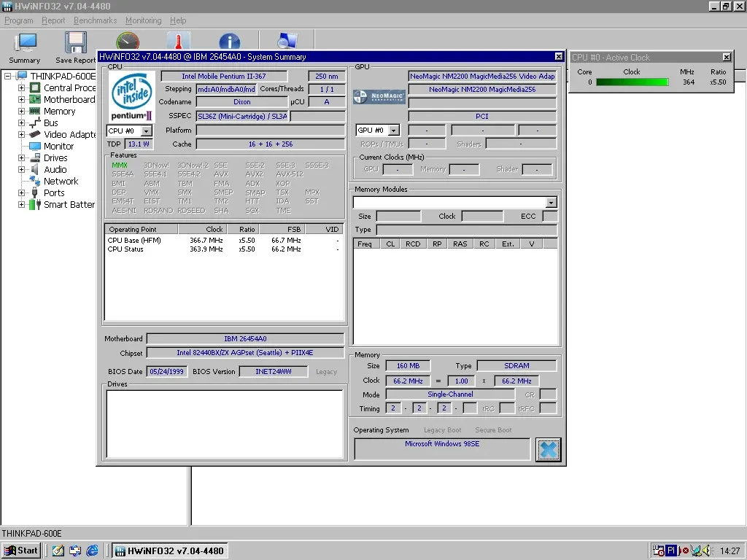Expand the Central Processor tree node
747x560 pixels.
pos(21,87)
